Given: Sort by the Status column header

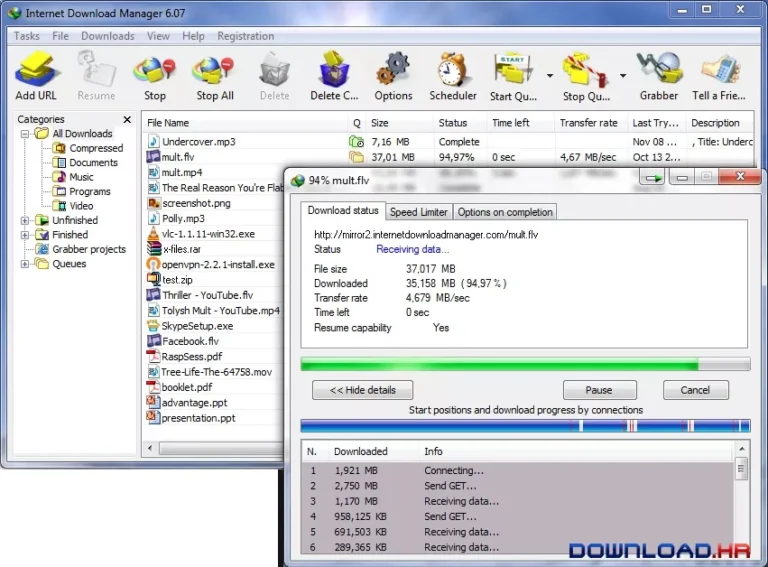Looking at the screenshot, I should pos(460,123).
